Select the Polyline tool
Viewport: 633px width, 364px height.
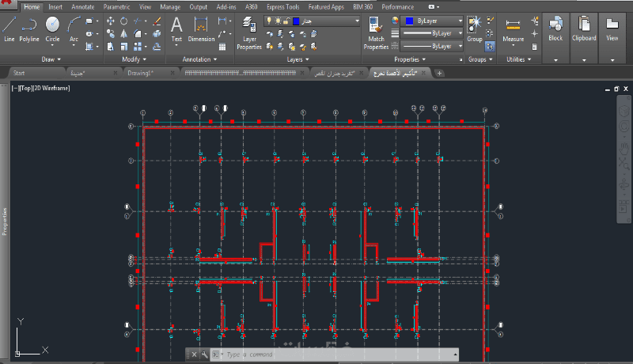pos(29,29)
